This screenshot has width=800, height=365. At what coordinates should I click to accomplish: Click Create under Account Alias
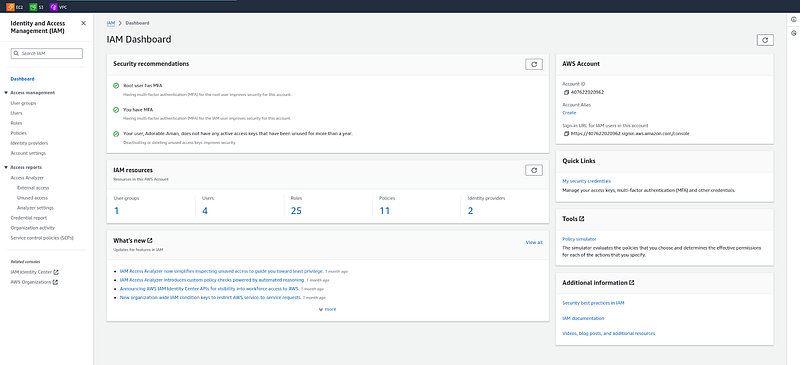(569, 113)
